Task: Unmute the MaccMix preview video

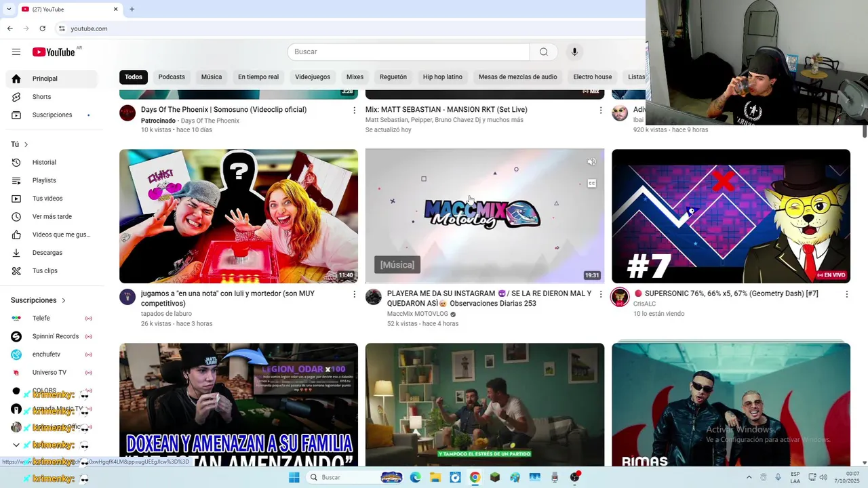Action: coord(591,162)
